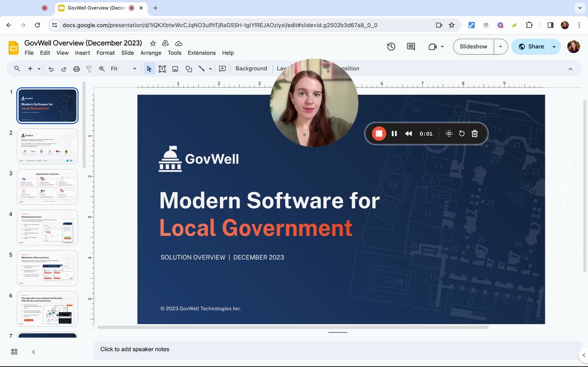This screenshot has height=367, width=588.
Task: Click the print icon
Action: tap(76, 69)
